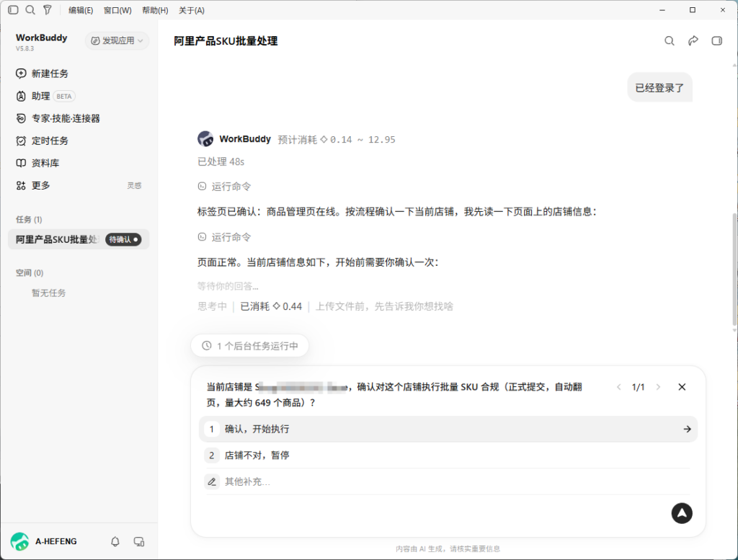Click the devices icon beside the bell
The image size is (738, 560).
[x=139, y=542]
